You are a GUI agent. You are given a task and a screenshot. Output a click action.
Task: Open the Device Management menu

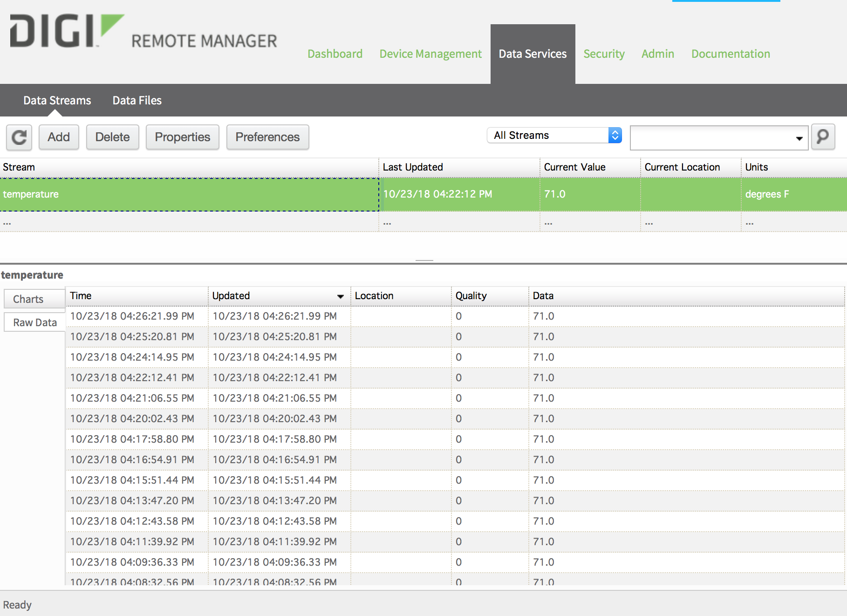point(430,54)
